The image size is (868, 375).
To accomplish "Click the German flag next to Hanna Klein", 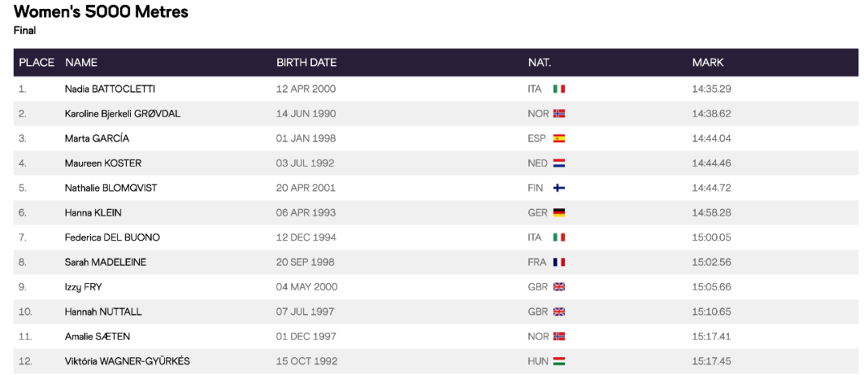I will pyautogui.click(x=559, y=213).
